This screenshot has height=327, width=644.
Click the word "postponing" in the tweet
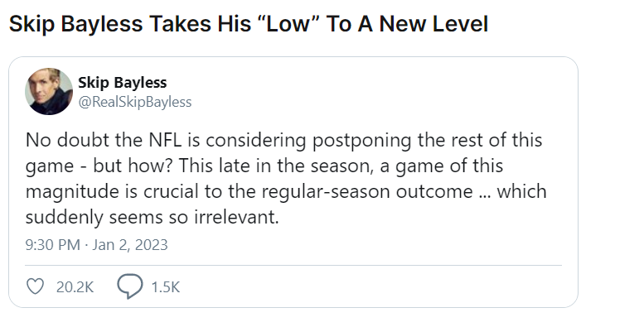click(362, 141)
